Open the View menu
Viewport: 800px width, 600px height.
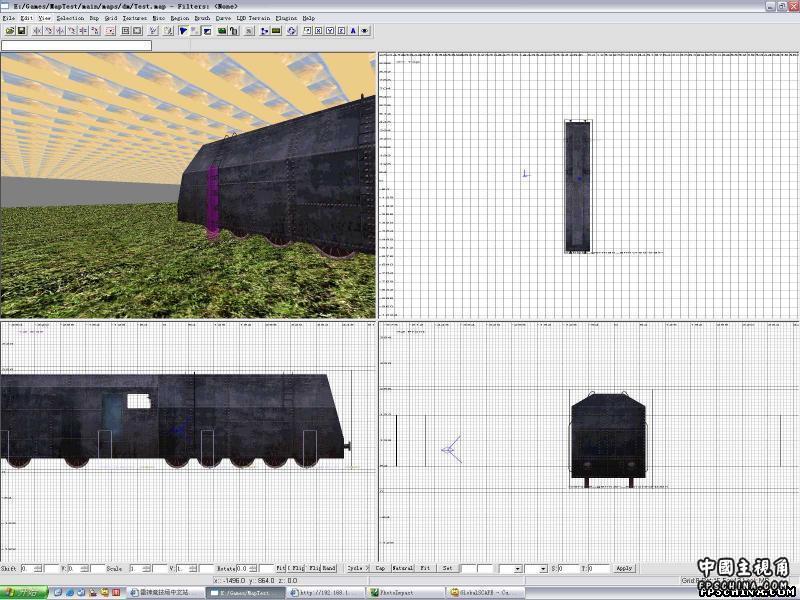click(45, 18)
